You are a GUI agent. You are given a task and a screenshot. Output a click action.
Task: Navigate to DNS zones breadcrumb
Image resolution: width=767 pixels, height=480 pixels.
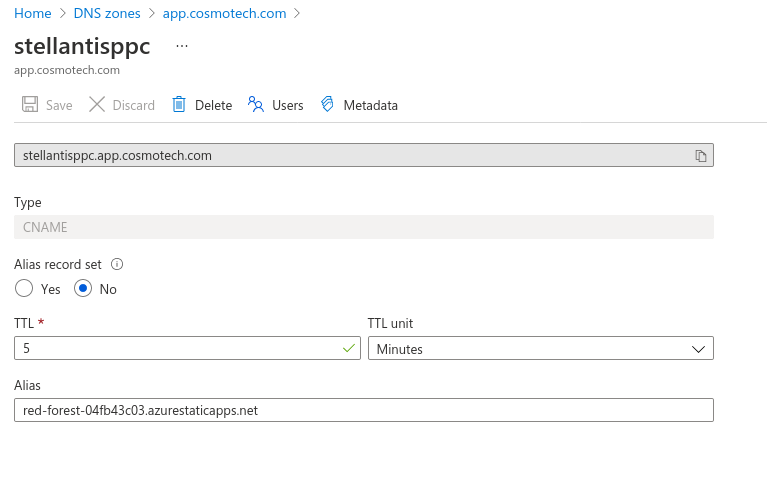point(107,13)
